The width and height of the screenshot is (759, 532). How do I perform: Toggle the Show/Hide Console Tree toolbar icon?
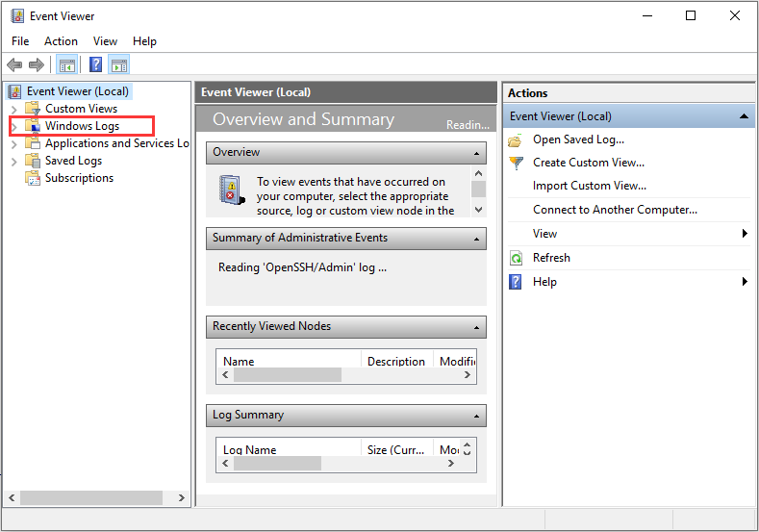point(66,64)
